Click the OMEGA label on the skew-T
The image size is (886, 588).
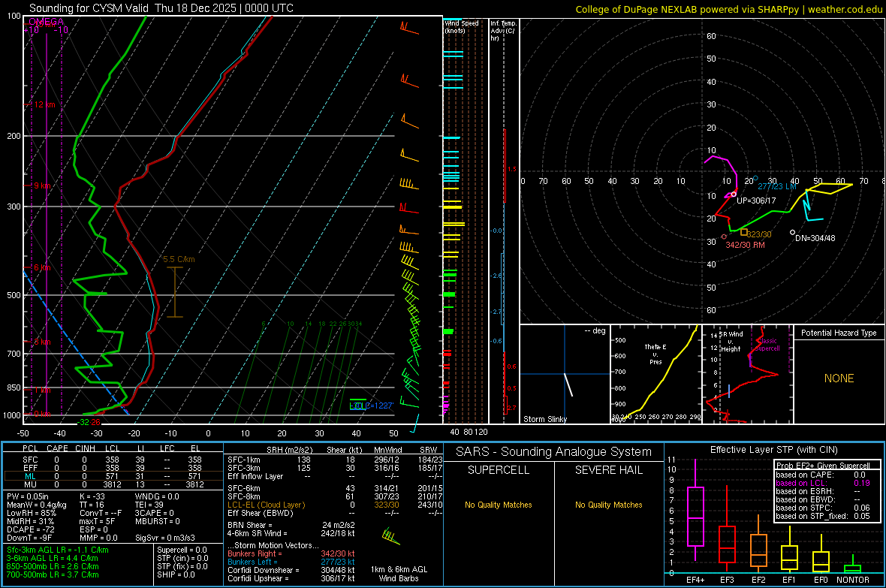[46, 22]
